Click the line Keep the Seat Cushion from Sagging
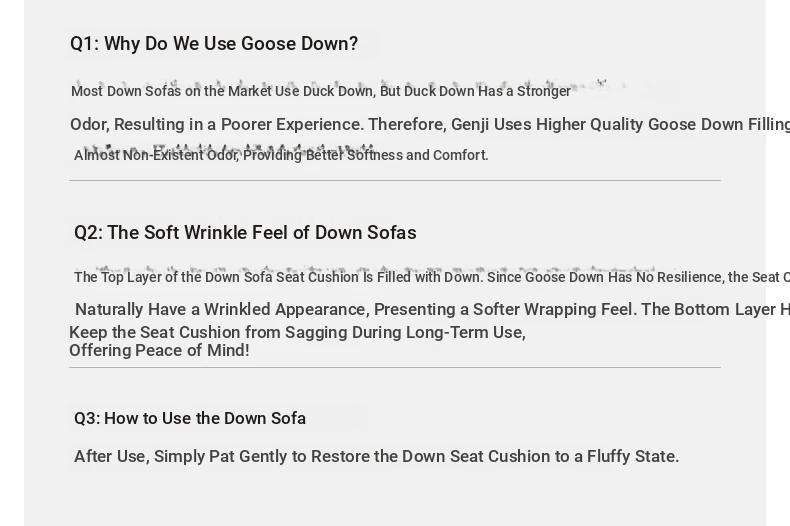This screenshot has height=526, width=790. [297, 333]
